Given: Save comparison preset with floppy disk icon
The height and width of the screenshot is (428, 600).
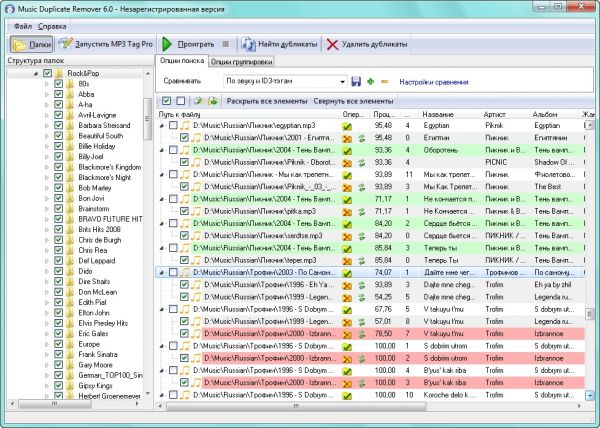Looking at the screenshot, I should coord(356,80).
